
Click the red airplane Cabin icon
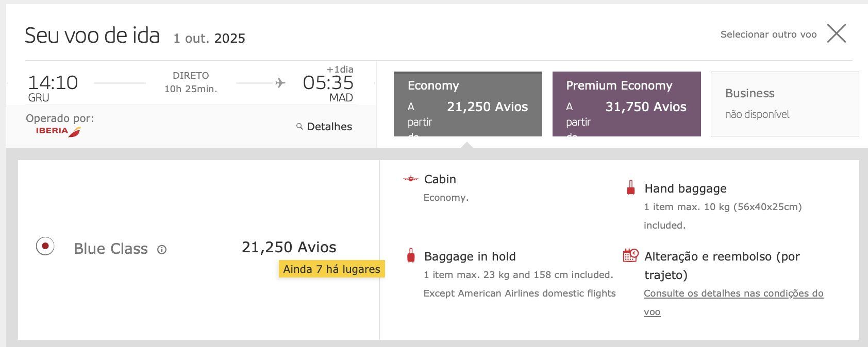coord(410,179)
